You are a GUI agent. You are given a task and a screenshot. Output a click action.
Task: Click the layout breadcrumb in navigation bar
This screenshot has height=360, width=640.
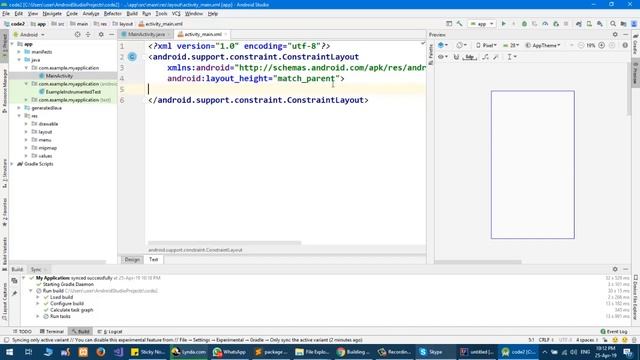pos(123,24)
